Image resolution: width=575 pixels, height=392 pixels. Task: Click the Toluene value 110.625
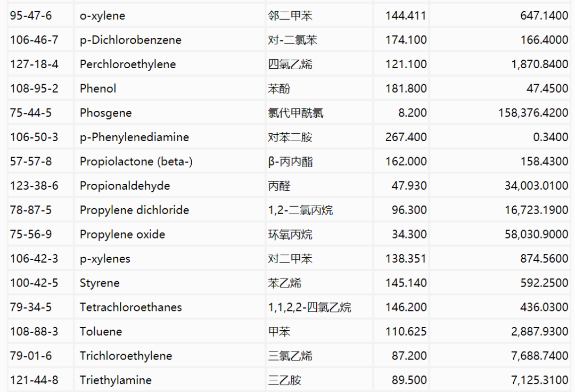(406, 332)
